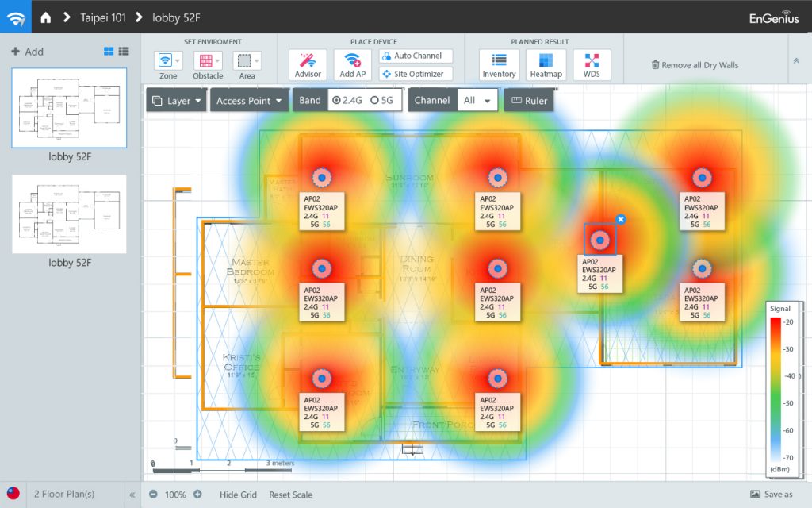Select the AP icon right of Dining Room
Viewport: 812px width, 508px height.
click(x=498, y=268)
